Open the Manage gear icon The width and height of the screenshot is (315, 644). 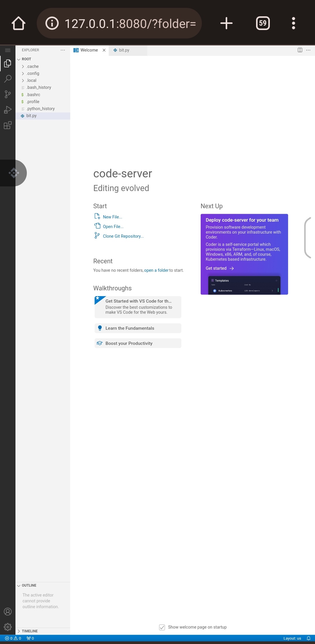8,627
